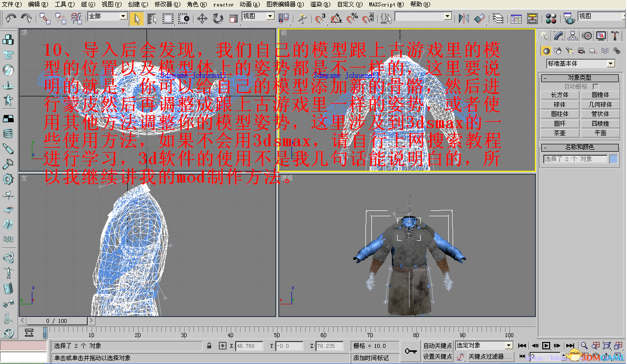This screenshot has width=627, height=364.
Task: Open the 标准基本体 primitive type dropdown
Action: (610, 64)
